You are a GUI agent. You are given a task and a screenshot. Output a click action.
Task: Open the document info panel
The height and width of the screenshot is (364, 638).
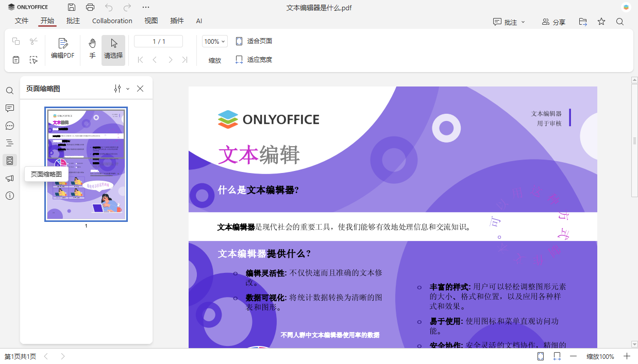(x=9, y=196)
